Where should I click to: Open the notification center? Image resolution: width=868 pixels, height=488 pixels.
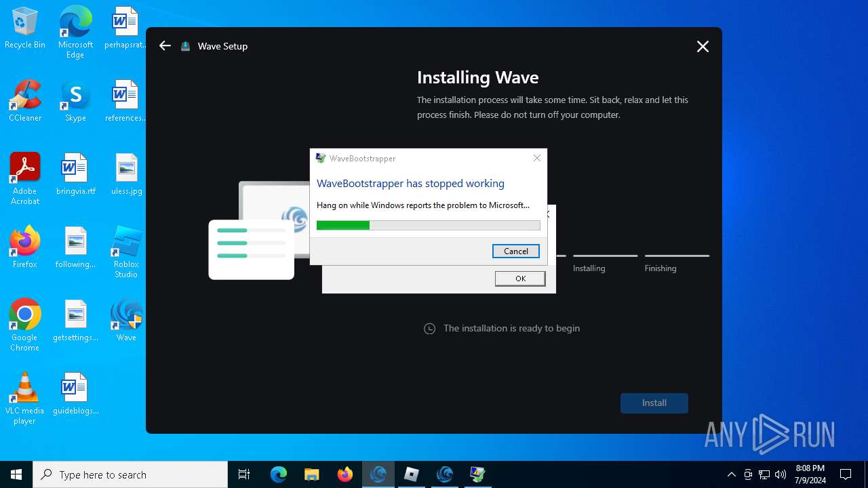pyautogui.click(x=846, y=474)
